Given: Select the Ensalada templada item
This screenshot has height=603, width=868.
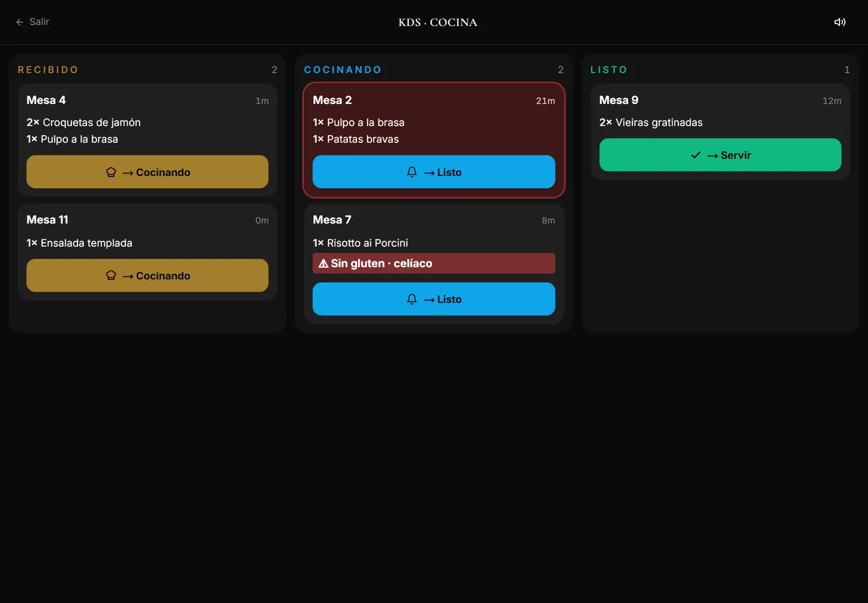Looking at the screenshot, I should pos(79,243).
